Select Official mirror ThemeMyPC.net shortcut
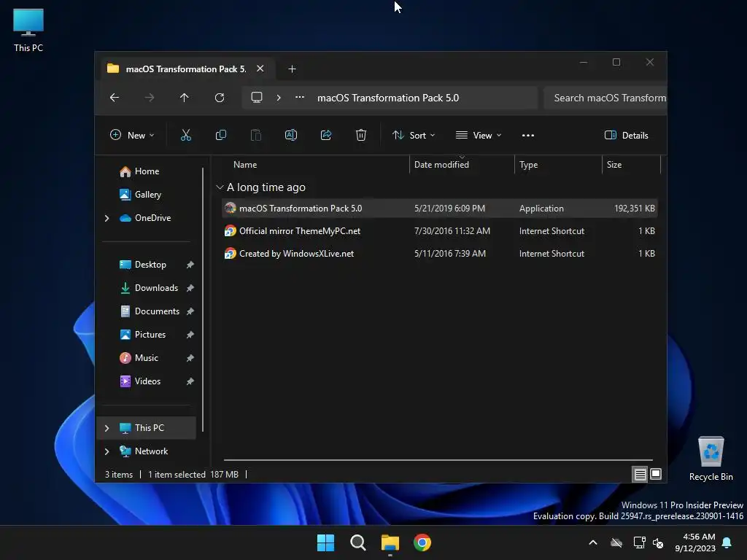This screenshot has width=747, height=560. coord(440,231)
